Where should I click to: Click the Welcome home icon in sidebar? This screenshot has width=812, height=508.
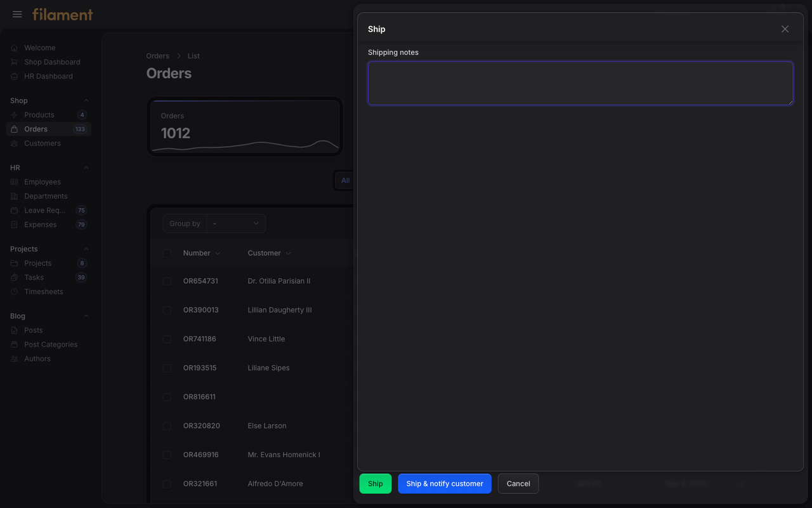(x=15, y=48)
